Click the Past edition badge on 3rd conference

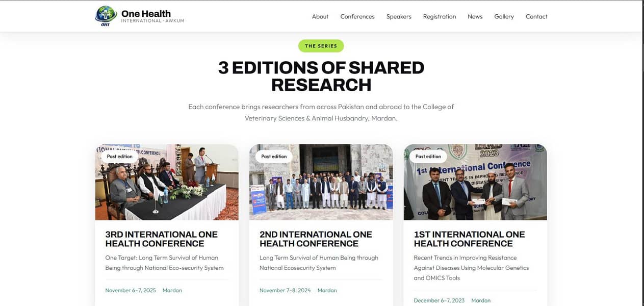(120, 157)
